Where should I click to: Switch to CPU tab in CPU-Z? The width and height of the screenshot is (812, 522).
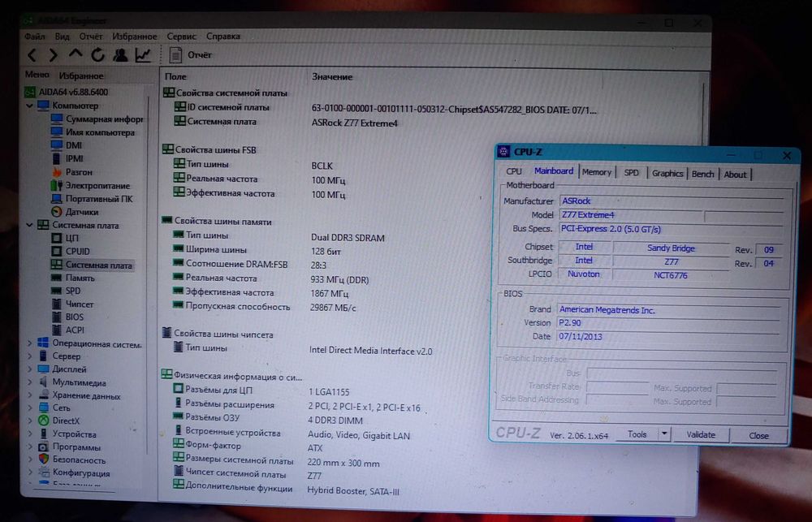point(514,171)
